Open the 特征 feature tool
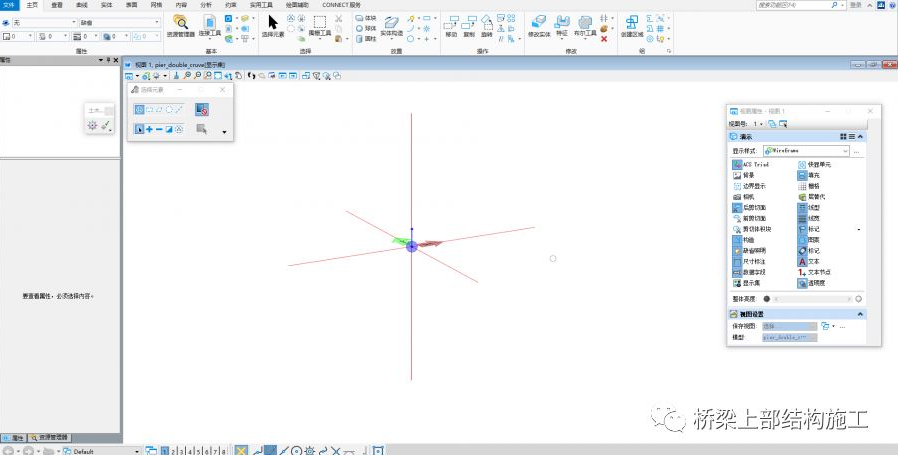Viewport: 898px width, 455px height. coord(562,26)
